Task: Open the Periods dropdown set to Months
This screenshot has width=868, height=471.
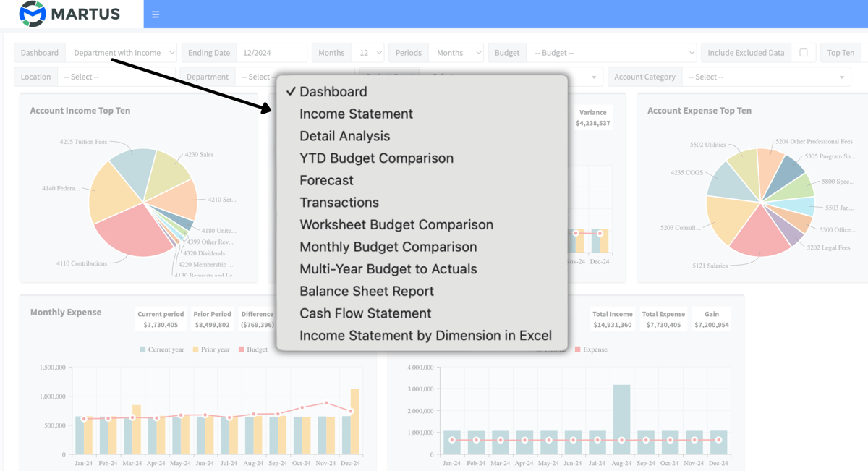Action: (456, 53)
